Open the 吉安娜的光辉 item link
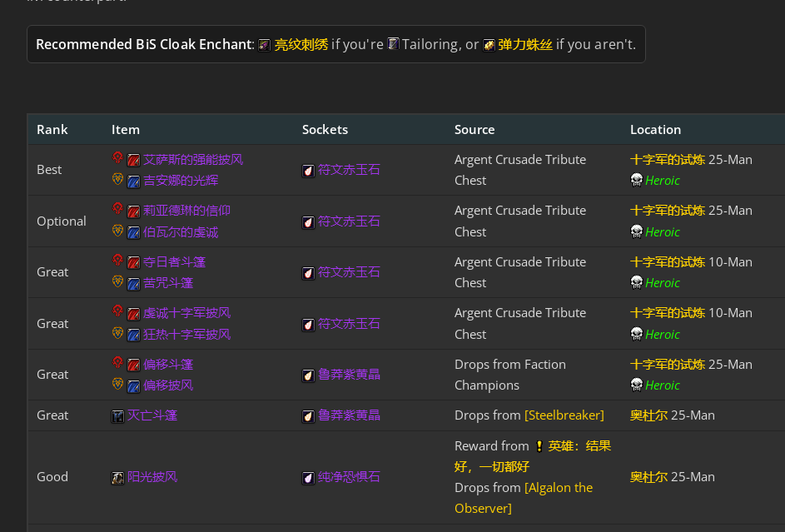 181,180
